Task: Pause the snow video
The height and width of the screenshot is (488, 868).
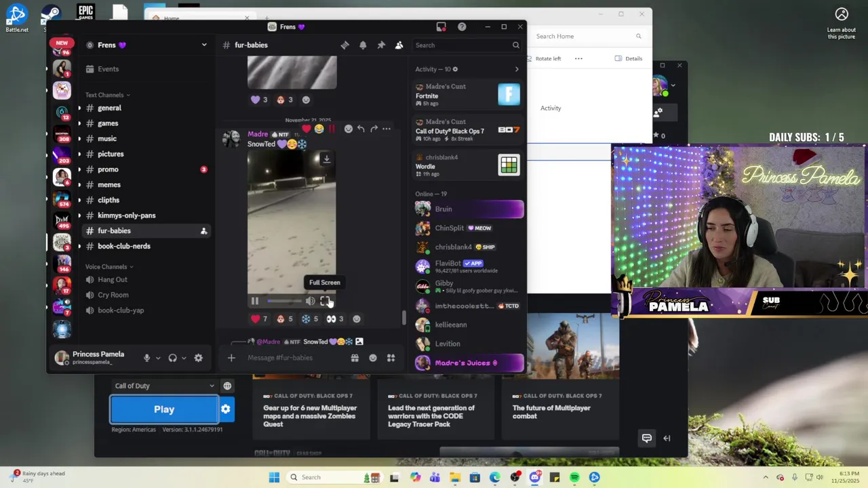Action: coord(255,301)
